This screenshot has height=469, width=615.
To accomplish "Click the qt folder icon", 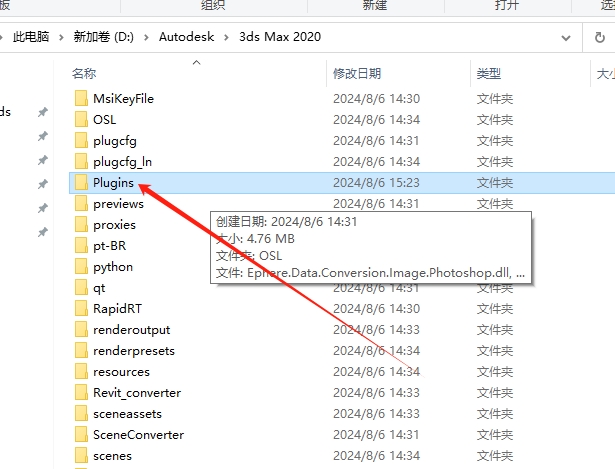I will click(81, 287).
